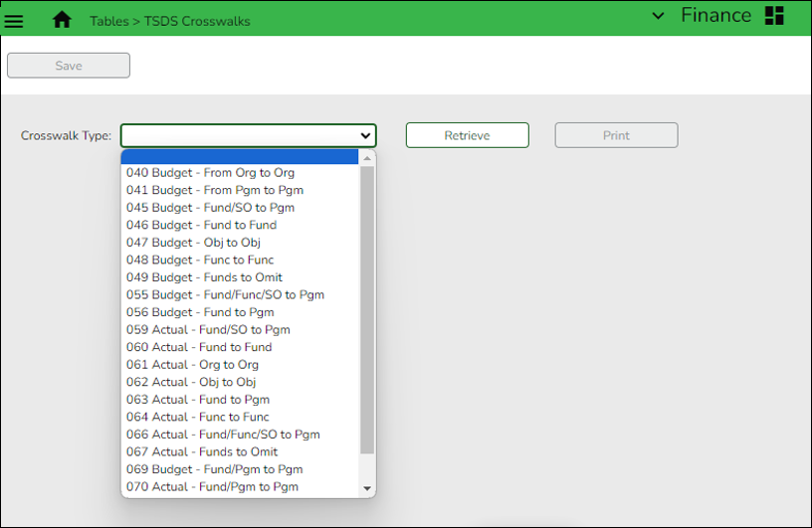Click the dropdown list scroll down arrow
This screenshot has height=528, width=812.
tap(367, 488)
